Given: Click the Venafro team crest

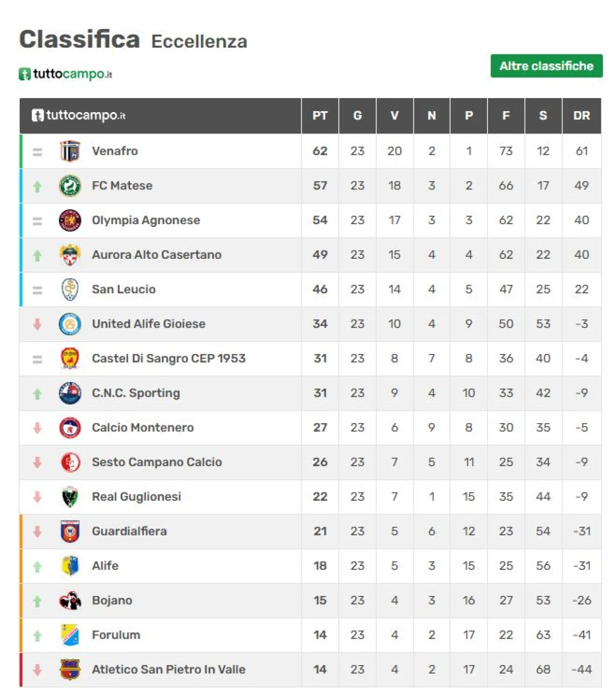Looking at the screenshot, I should [70, 151].
